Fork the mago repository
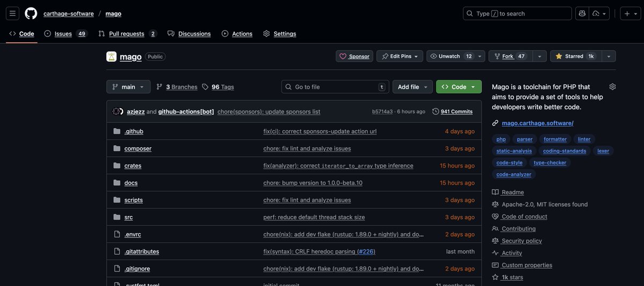This screenshot has width=644, height=286. coord(510,56)
